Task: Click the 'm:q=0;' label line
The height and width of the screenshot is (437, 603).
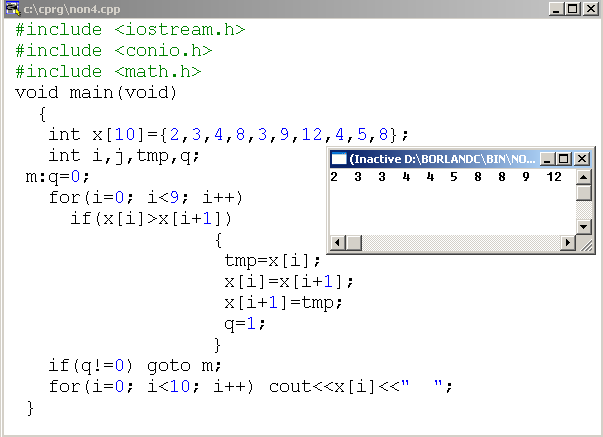Action: pyautogui.click(x=57, y=177)
